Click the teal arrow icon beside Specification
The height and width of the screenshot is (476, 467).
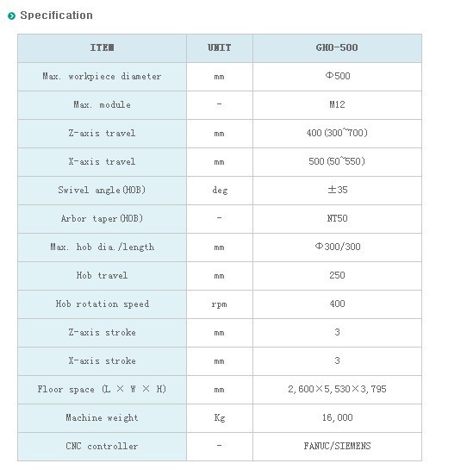tap(11, 16)
